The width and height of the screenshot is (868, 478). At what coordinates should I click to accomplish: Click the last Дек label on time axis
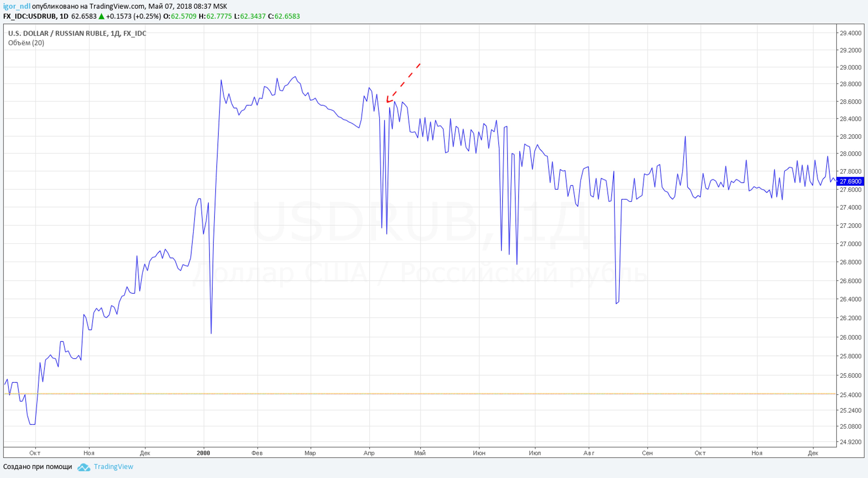813,453
